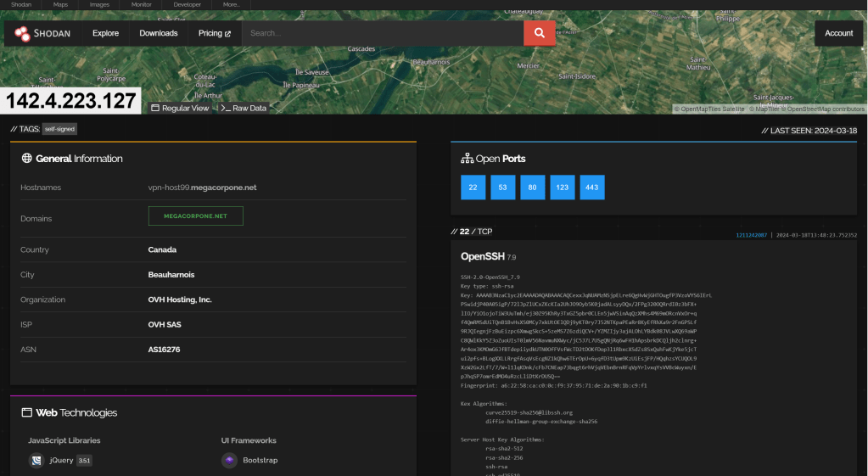Open the More... menu in top bar
Viewport: 868px width, 476px height.
(x=232, y=4)
